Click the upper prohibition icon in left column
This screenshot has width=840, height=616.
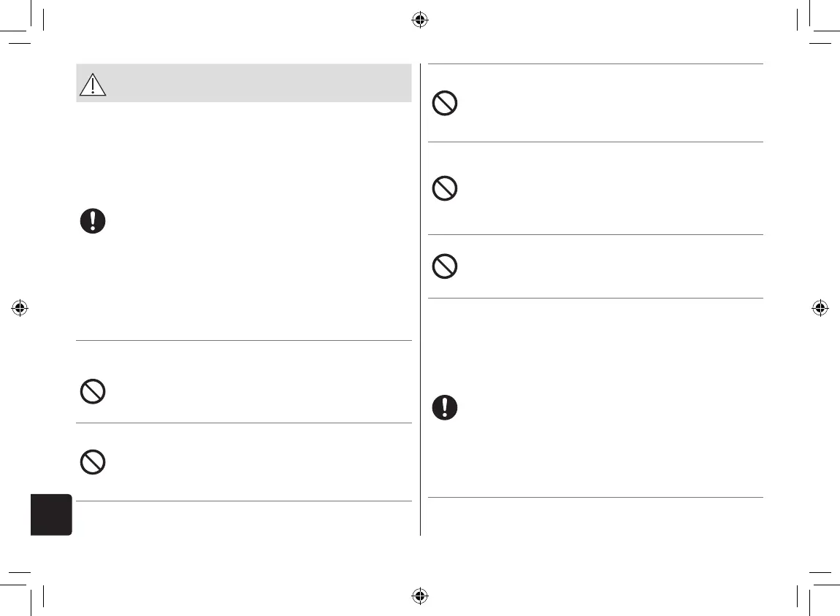click(x=92, y=392)
